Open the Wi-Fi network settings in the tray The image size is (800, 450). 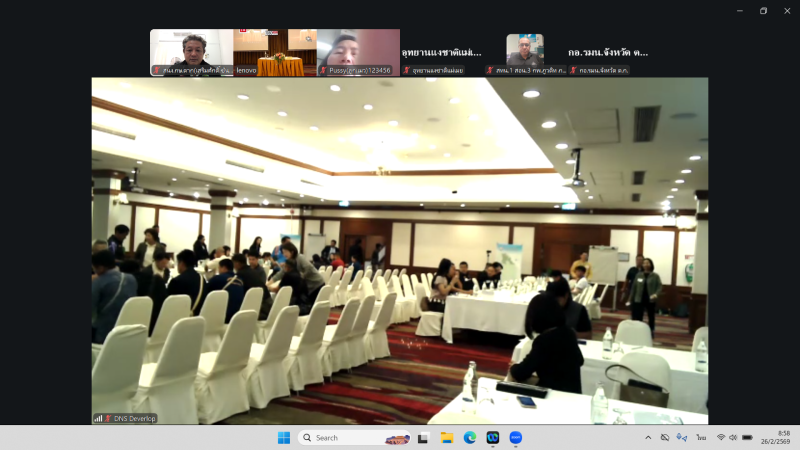[720, 438]
